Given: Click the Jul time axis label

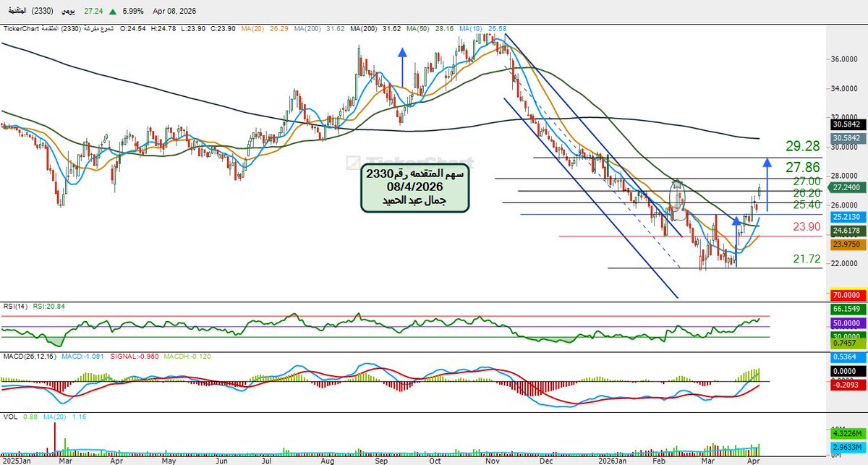Looking at the screenshot, I should click(x=267, y=460).
